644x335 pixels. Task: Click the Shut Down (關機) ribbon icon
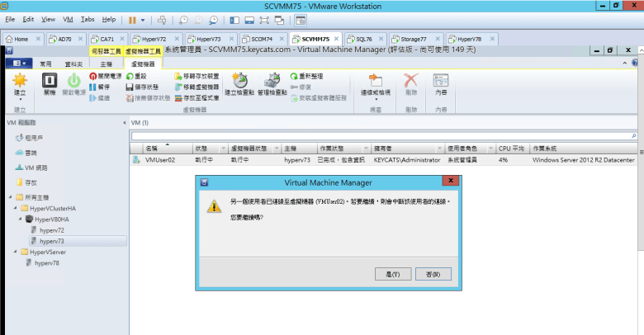tap(50, 81)
